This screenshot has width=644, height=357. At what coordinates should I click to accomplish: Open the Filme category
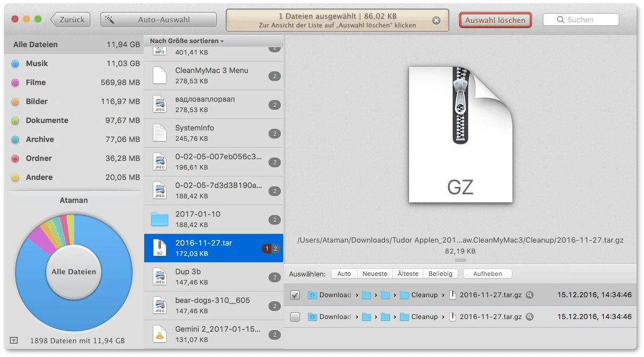(74, 83)
